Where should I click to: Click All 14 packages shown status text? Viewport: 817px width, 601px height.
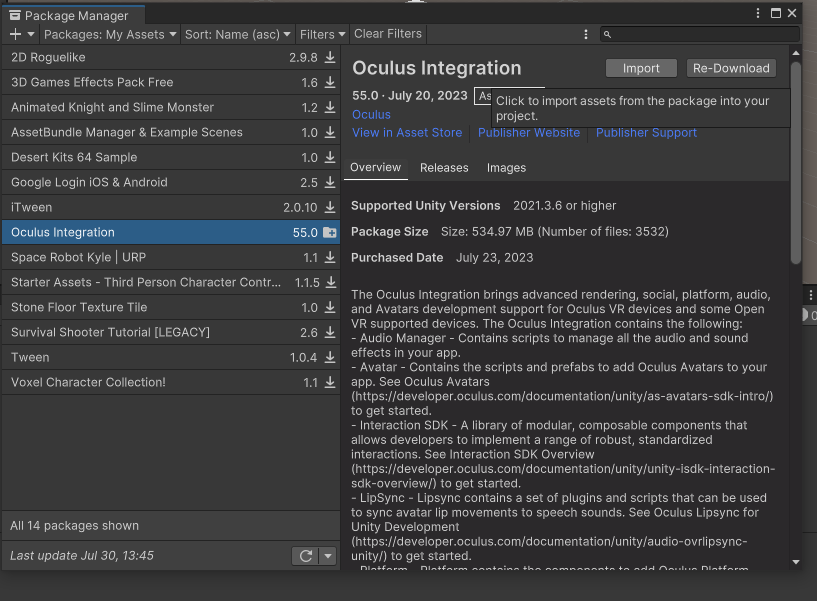75,525
